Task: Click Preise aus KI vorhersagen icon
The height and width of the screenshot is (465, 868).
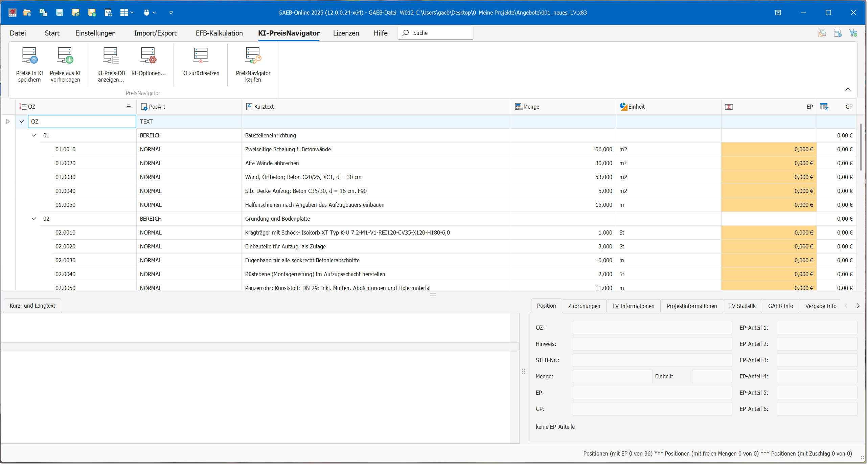Action: 65,56
